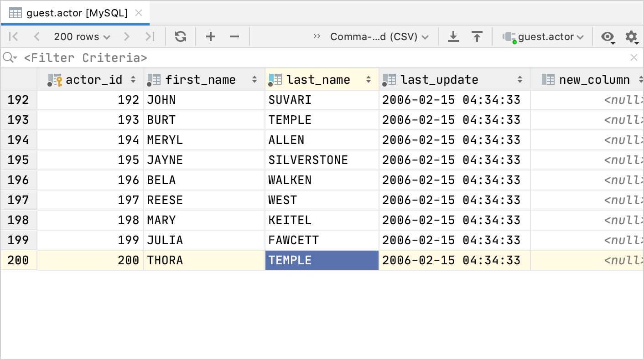Select the cell containing ALLEN
Image resolution: width=644 pixels, height=360 pixels.
(322, 140)
